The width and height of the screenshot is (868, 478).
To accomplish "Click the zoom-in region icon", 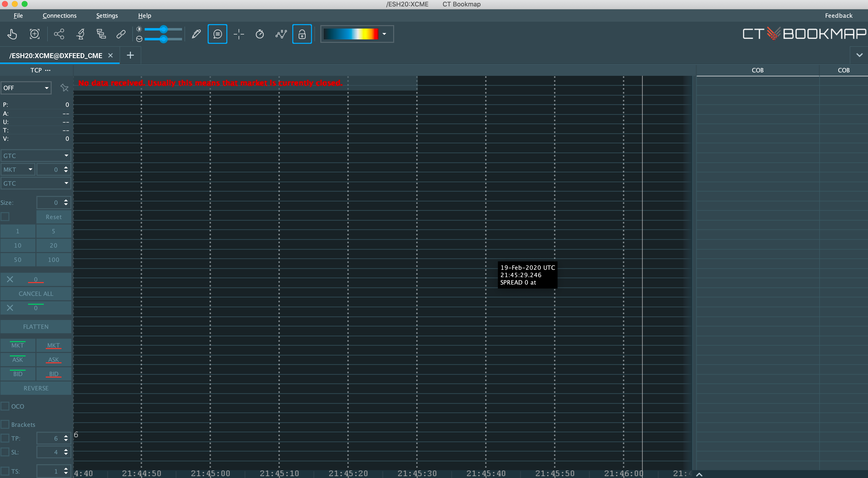I will point(35,34).
